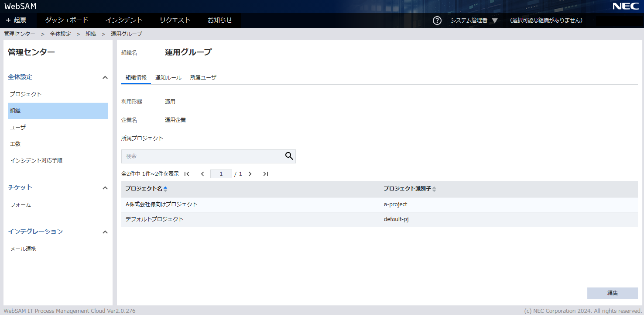The height and width of the screenshot is (315, 644).
Task: Select 組織 in the sidebar
Action: point(58,111)
